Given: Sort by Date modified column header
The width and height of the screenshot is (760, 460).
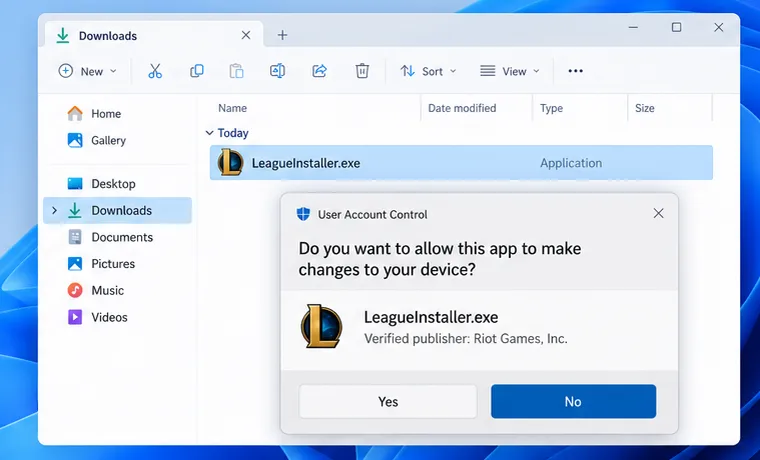Looking at the screenshot, I should [x=462, y=108].
